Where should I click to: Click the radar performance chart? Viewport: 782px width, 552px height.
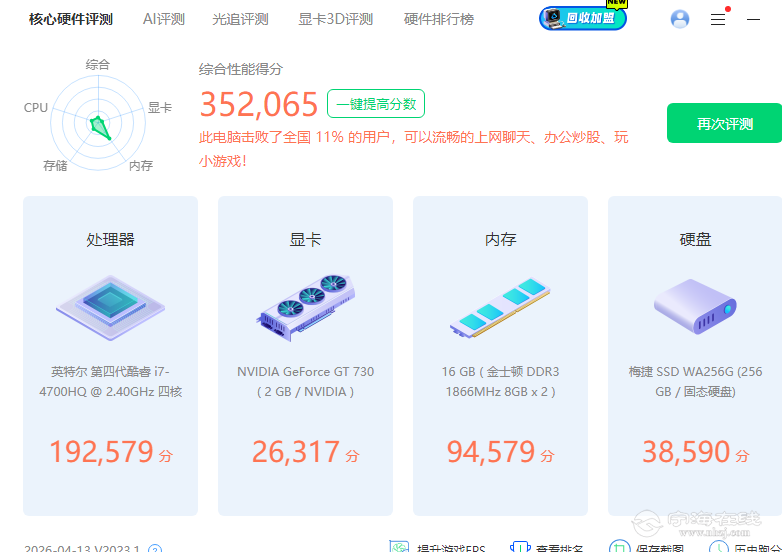click(x=98, y=118)
